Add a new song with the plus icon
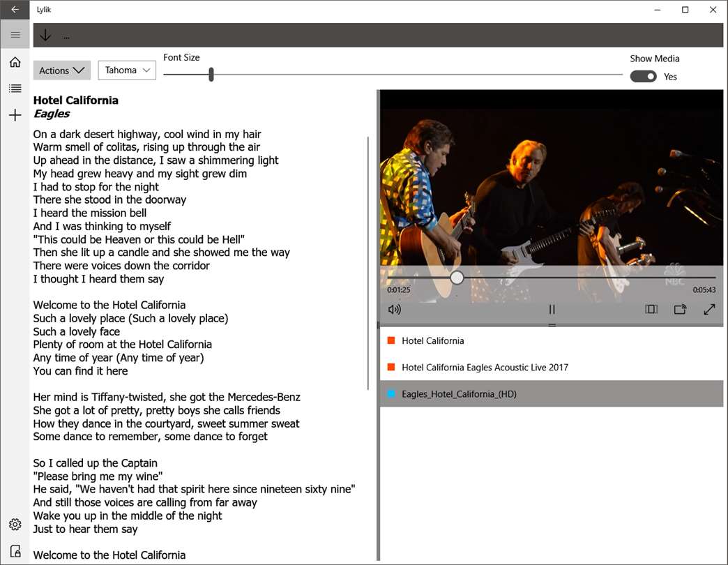Image resolution: width=728 pixels, height=565 pixels. [x=15, y=115]
